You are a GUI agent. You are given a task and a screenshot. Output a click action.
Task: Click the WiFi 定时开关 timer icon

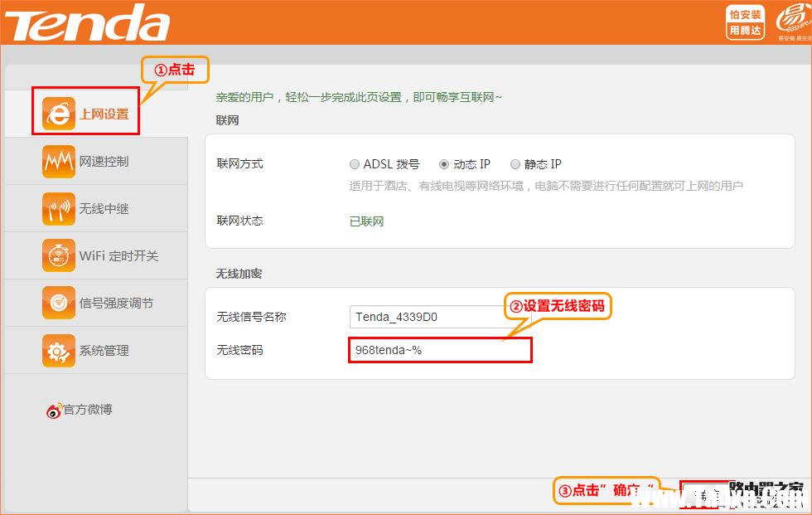click(59, 255)
